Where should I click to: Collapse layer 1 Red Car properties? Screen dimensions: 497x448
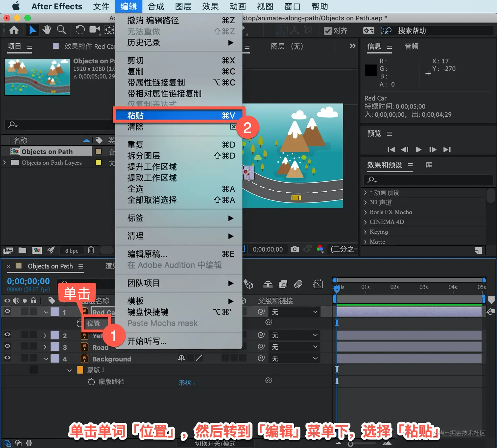(46, 312)
